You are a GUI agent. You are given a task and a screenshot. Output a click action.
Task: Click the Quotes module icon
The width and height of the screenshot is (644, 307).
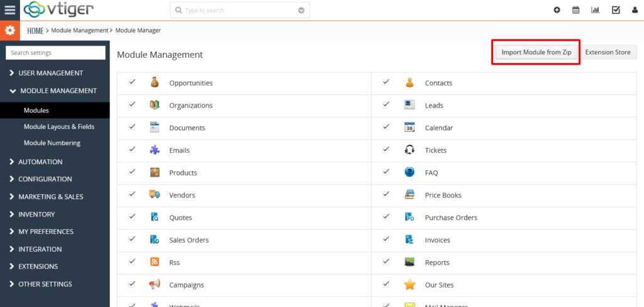coord(155,217)
